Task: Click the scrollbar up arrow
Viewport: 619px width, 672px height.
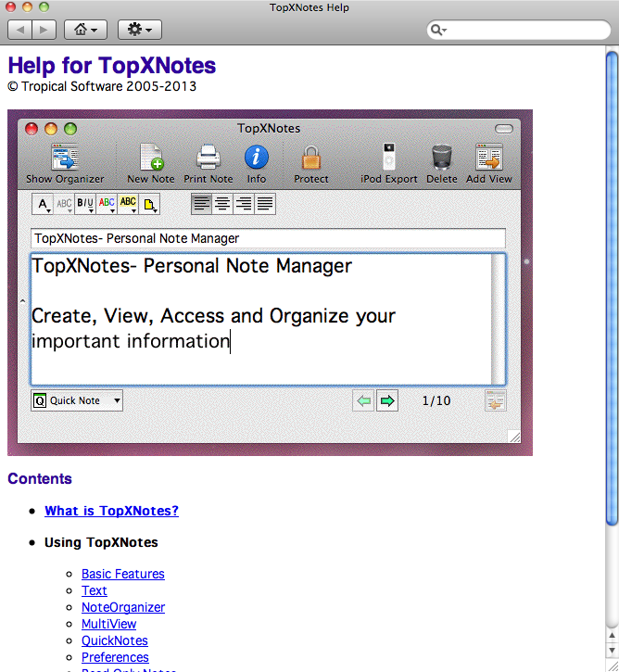Action: (613, 636)
